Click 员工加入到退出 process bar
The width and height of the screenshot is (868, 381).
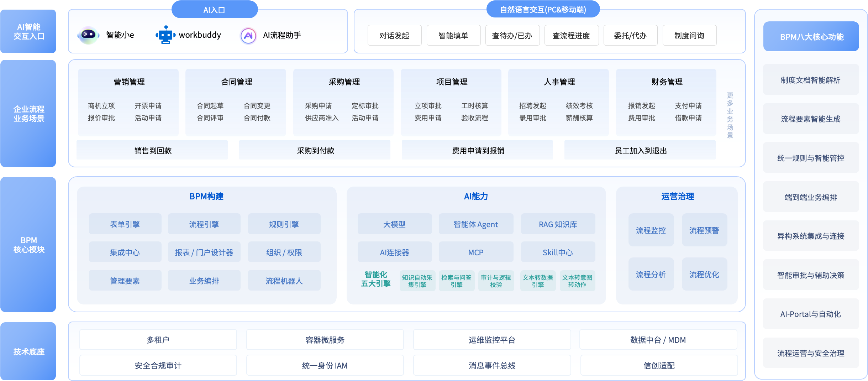click(640, 150)
